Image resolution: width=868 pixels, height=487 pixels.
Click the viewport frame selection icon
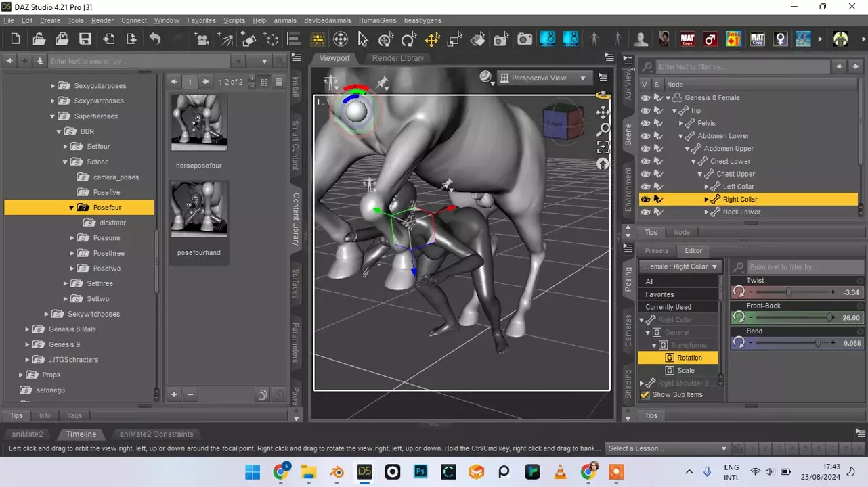point(603,146)
